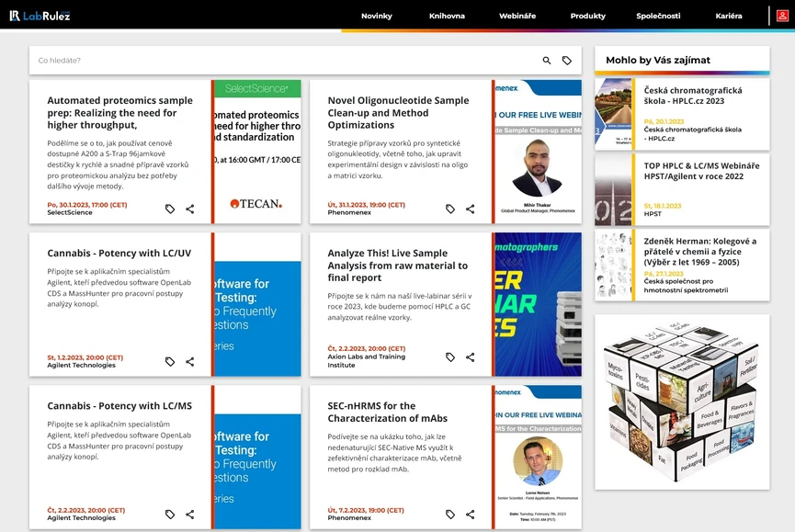Tag the Cannabis Potency with LC/MS webinar
This screenshot has height=532, width=795.
click(170, 515)
